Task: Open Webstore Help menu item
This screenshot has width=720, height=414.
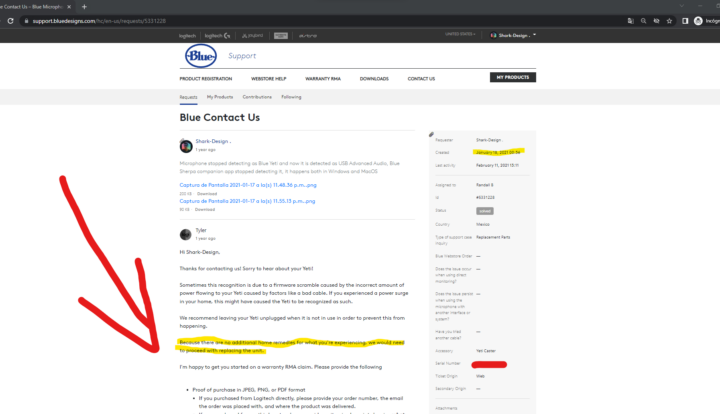Action: click(269, 79)
